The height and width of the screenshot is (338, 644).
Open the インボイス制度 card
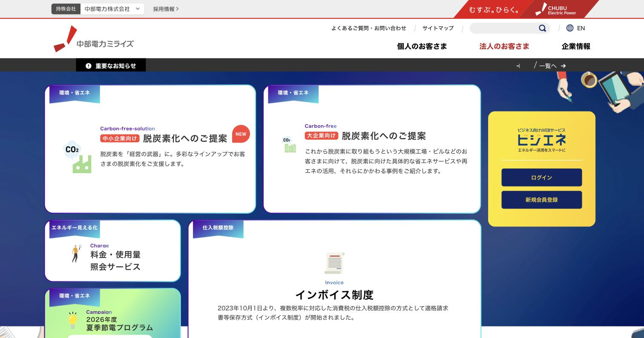coord(334,279)
